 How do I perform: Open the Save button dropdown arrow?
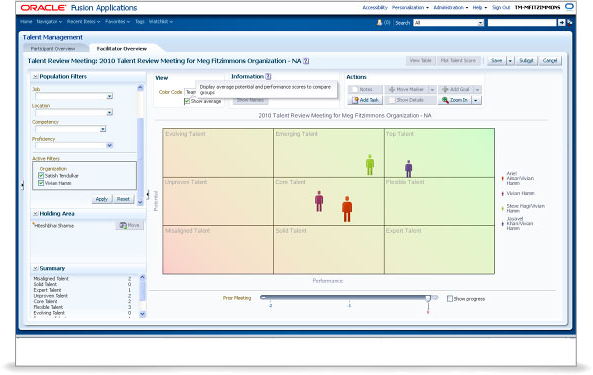click(510, 61)
